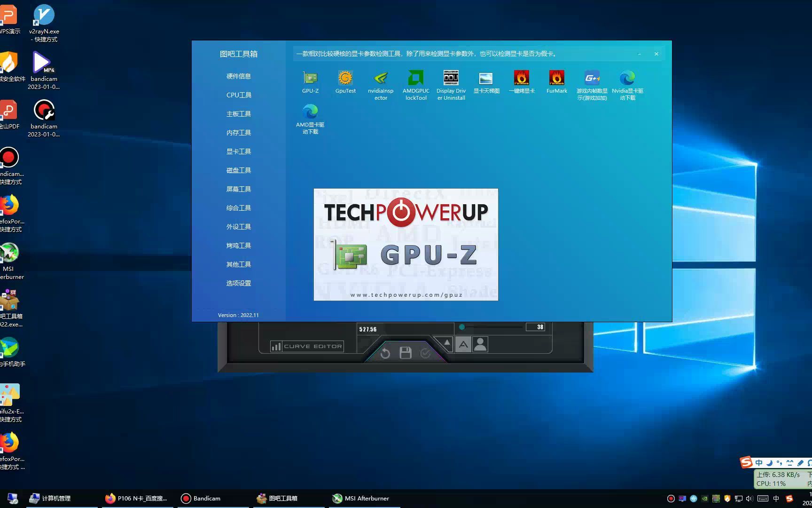Click the volume icon in system tray
Screen dimensions: 812x508
click(x=749, y=499)
